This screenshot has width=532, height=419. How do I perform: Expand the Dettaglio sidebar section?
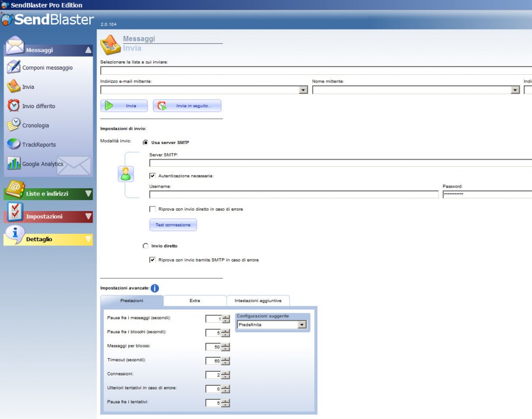88,239
